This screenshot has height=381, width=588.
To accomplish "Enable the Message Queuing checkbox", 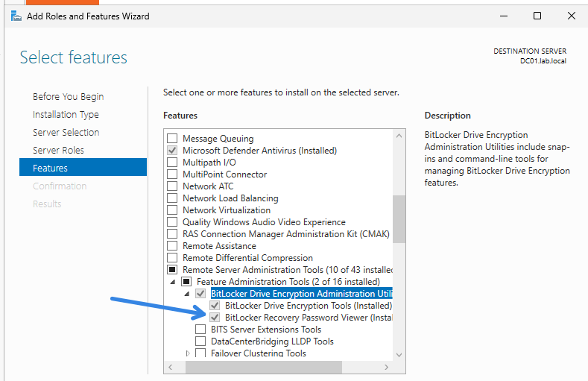I will [x=172, y=139].
